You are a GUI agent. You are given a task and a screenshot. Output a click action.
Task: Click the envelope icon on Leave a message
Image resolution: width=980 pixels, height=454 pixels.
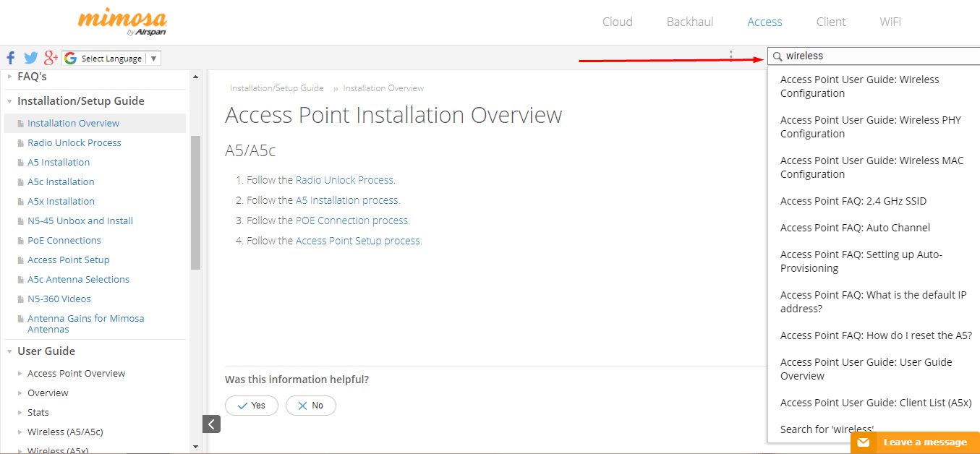point(863,442)
